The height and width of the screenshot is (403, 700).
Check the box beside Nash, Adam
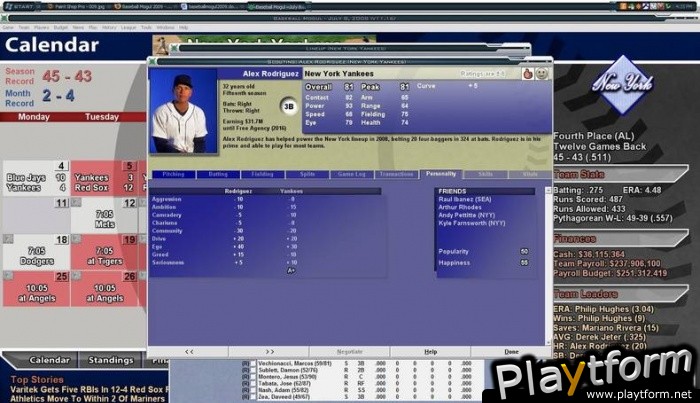253,390
